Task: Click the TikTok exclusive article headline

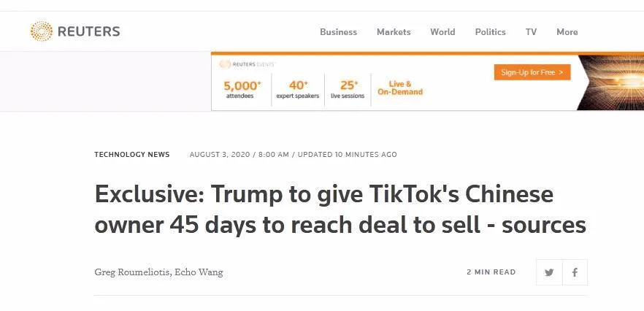Action: 340,210
